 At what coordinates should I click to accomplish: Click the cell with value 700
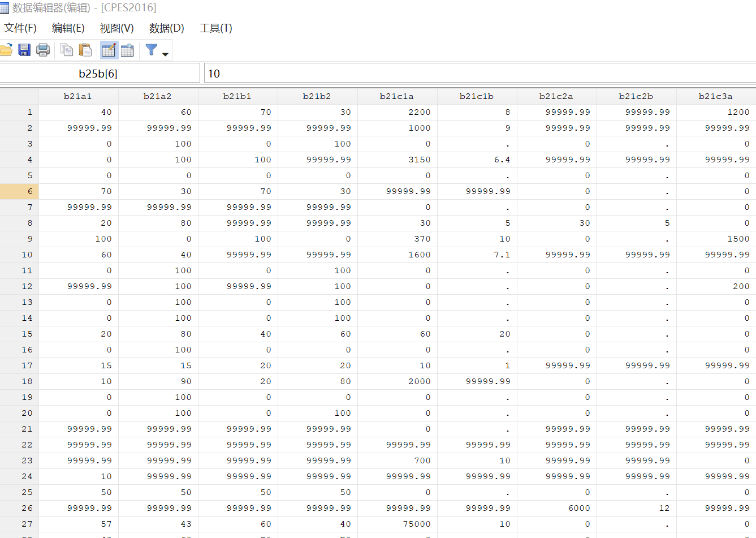click(x=397, y=460)
